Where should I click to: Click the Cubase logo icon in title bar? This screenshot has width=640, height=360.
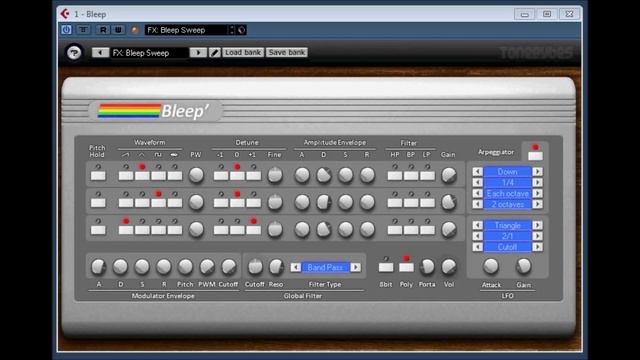pos(65,14)
